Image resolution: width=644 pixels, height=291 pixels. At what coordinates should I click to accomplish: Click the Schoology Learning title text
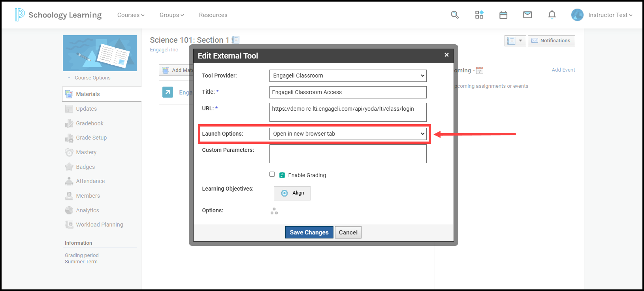(x=65, y=15)
